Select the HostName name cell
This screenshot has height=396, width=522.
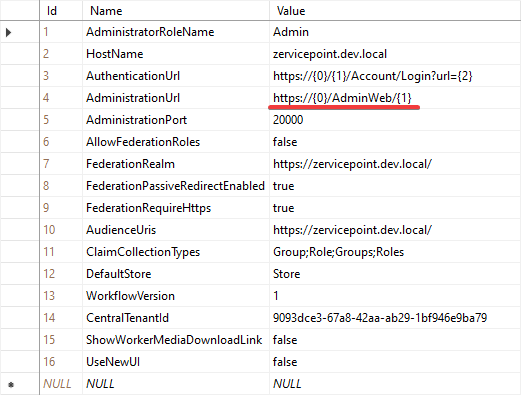176,54
